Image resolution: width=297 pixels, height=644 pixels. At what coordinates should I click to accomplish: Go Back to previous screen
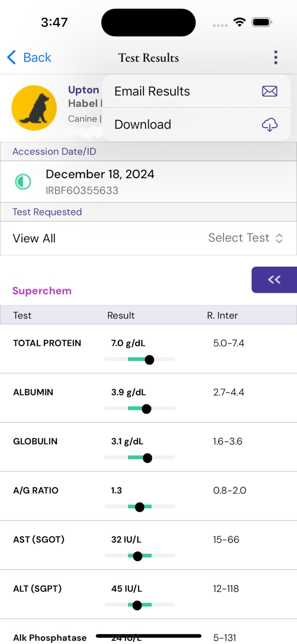tap(29, 57)
